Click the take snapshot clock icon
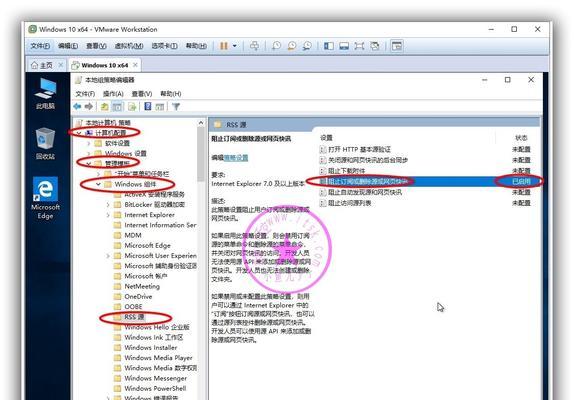The image size is (574, 400). pos(276,46)
